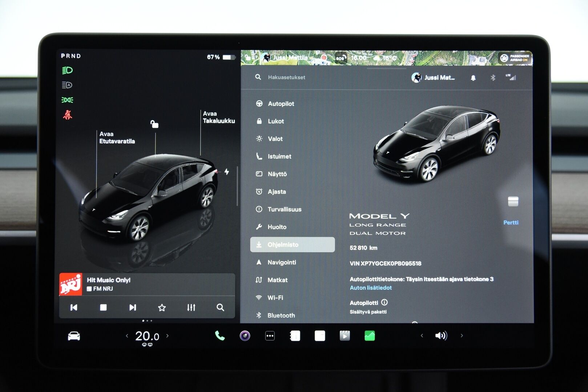Viewport: 588px width, 392px height.
Task: Tap the Avaa Etutavaratila frunk button
Action: point(117,138)
